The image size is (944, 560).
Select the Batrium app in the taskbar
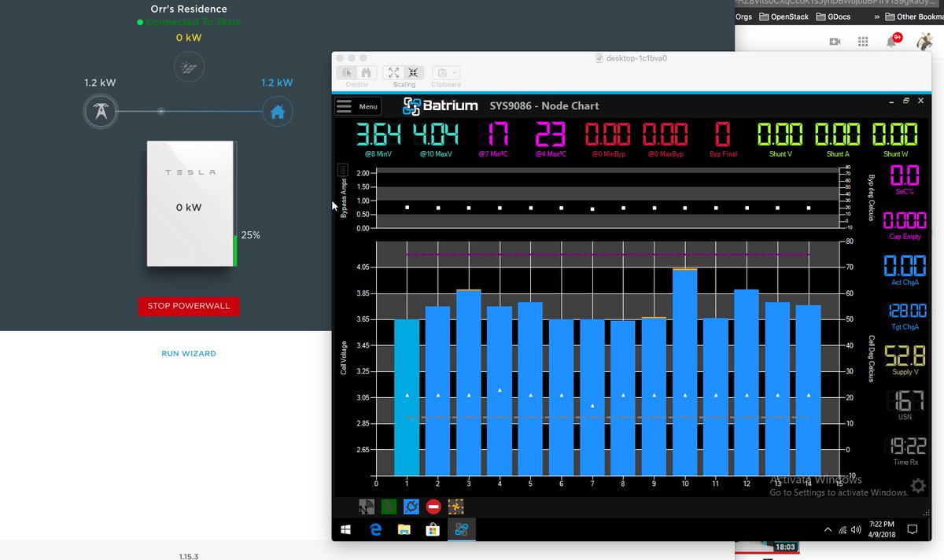[x=461, y=530]
